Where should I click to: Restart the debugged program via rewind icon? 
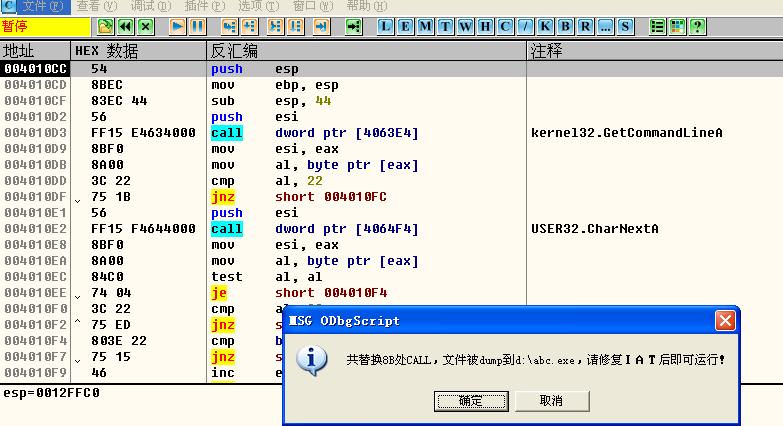(x=125, y=26)
